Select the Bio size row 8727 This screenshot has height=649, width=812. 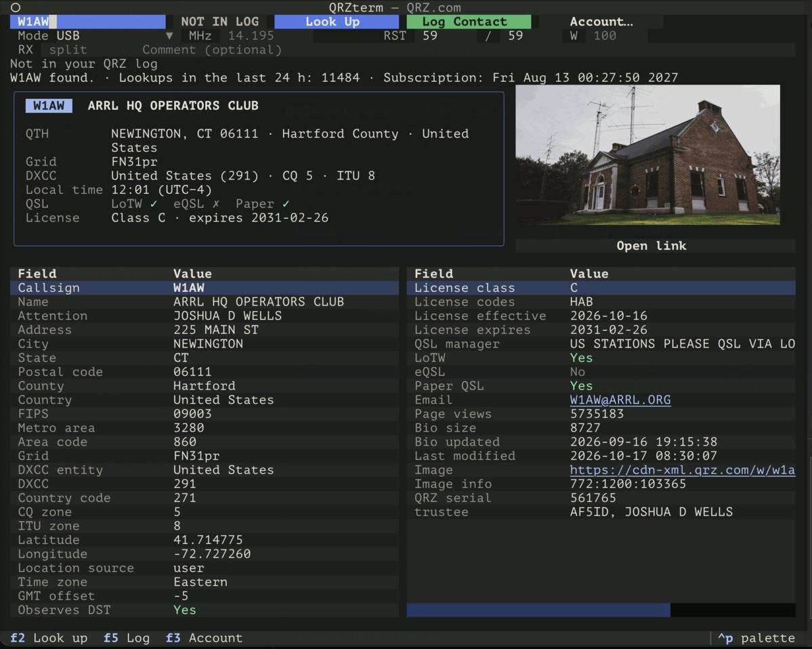pyautogui.click(x=601, y=427)
